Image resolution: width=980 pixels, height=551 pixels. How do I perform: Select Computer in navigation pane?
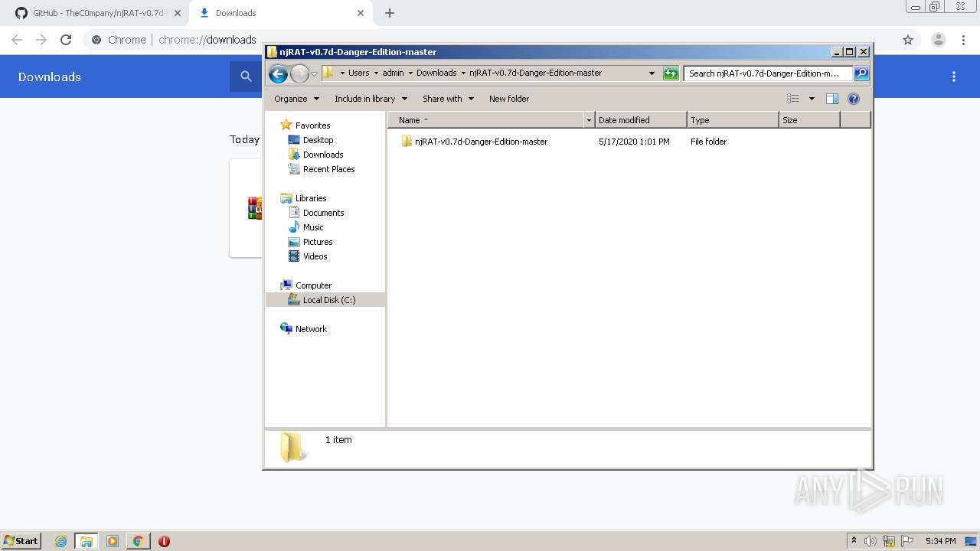coord(313,285)
